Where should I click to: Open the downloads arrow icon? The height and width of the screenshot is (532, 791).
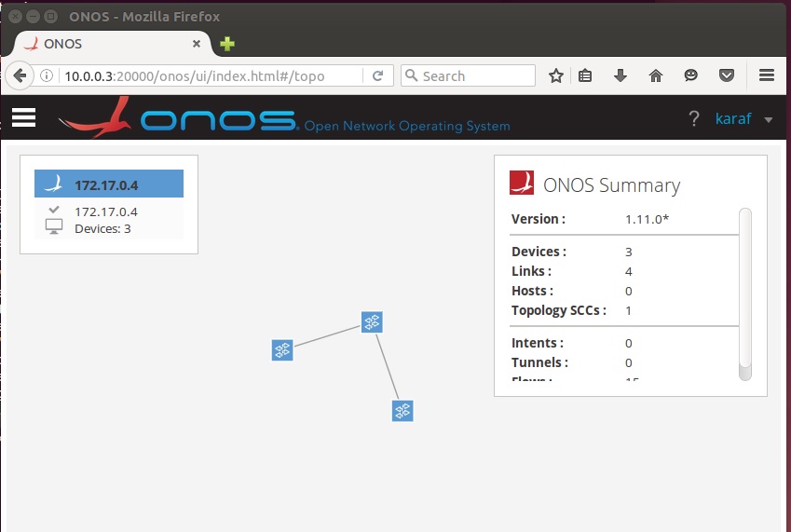[621, 75]
